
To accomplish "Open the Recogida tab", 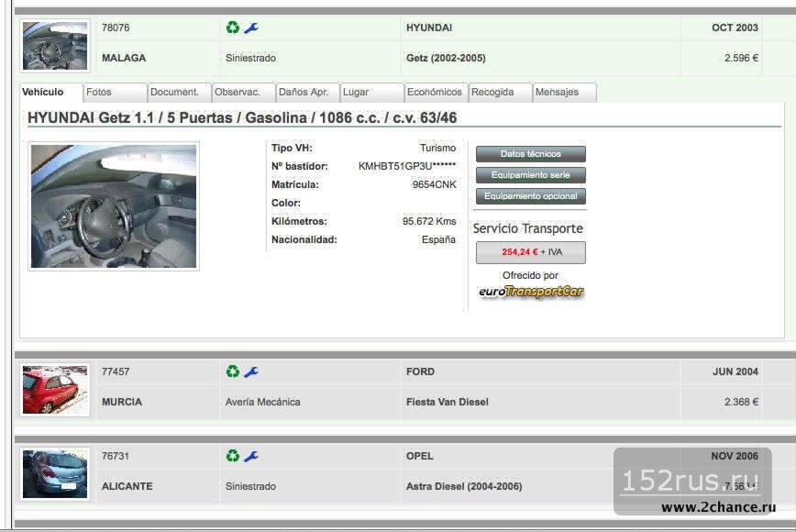I will (501, 93).
